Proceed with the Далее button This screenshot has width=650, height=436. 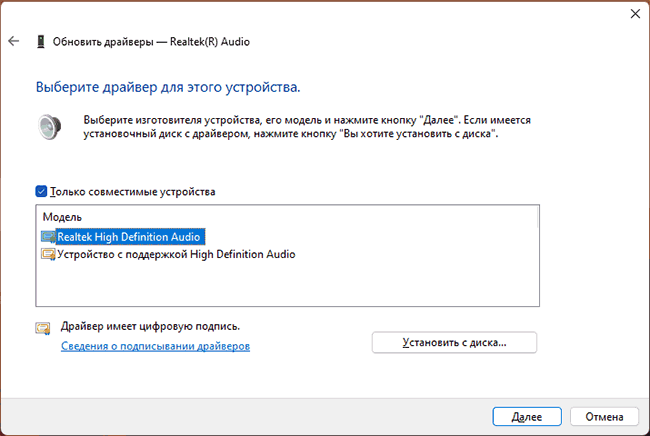coord(527,417)
